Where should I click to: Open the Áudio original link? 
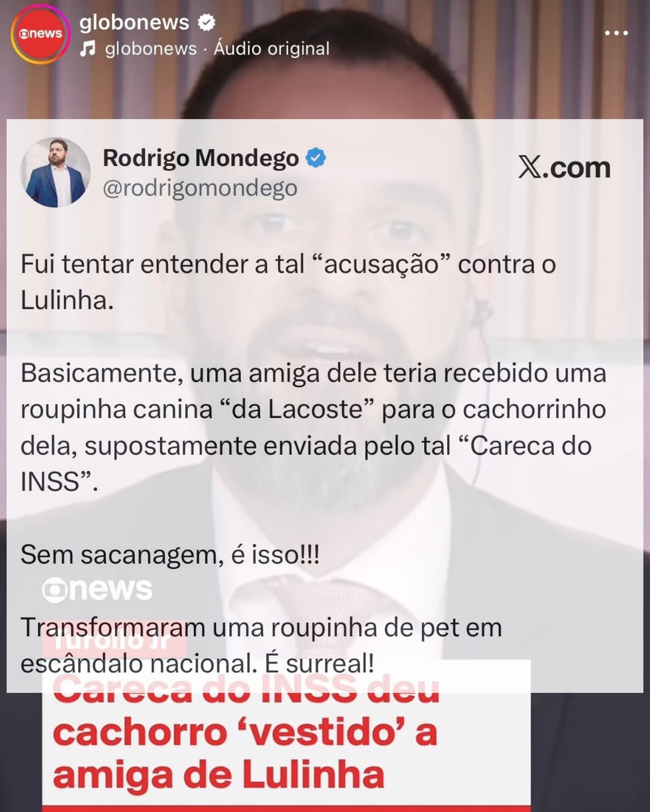271,48
